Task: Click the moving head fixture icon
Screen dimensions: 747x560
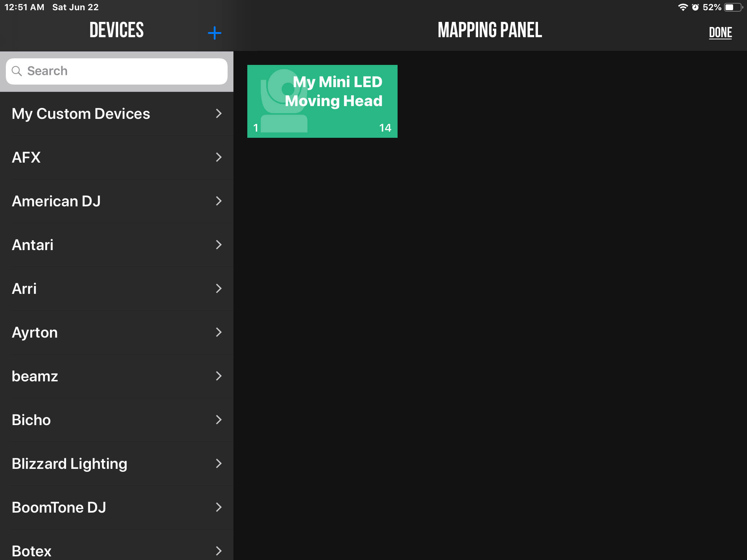Action: [x=284, y=101]
